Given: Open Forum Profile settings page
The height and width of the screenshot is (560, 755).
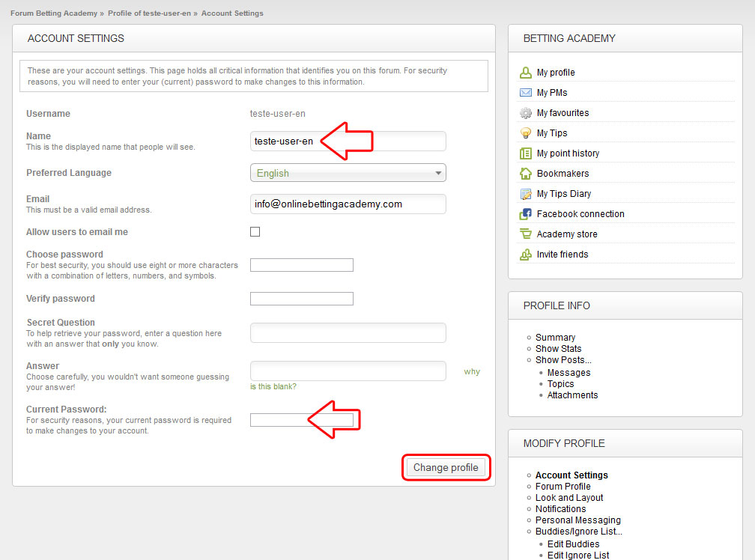Looking at the screenshot, I should [x=563, y=487].
